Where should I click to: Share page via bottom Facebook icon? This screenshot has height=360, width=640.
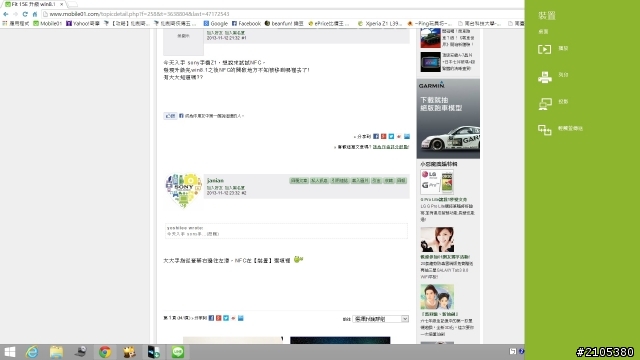211,318
